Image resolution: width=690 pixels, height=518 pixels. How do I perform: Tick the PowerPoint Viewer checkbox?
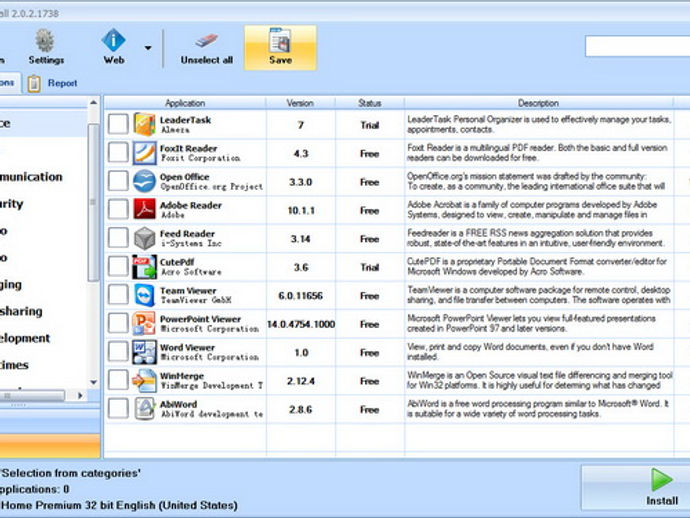point(118,323)
